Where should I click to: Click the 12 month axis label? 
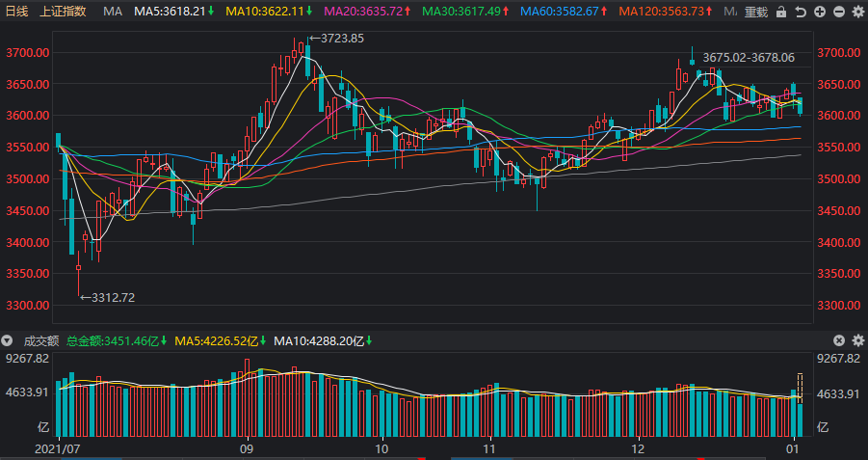tap(638, 447)
